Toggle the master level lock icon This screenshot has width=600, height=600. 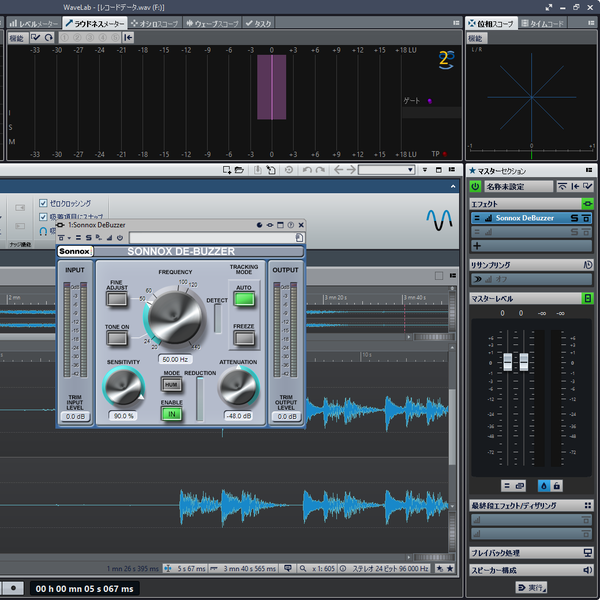pyautogui.click(x=557, y=486)
